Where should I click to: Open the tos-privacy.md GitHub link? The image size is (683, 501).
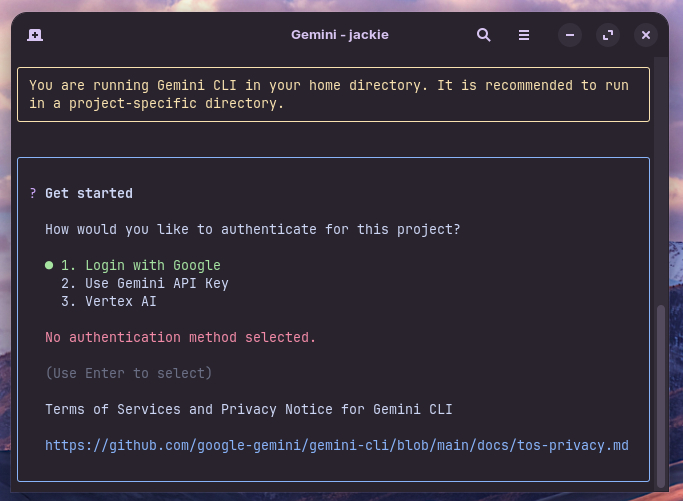(x=336, y=445)
